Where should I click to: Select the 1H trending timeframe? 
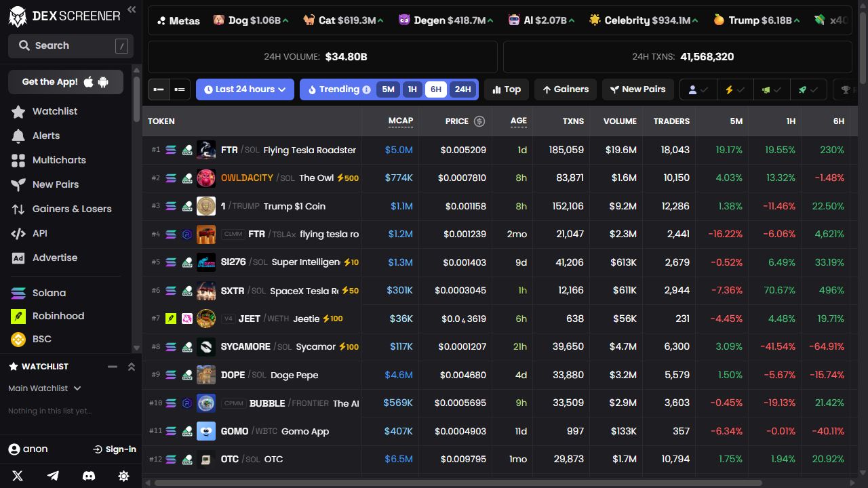click(x=412, y=89)
